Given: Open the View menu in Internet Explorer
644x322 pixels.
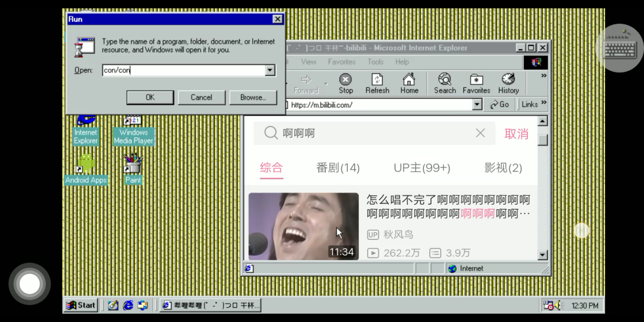Looking at the screenshot, I should (x=308, y=62).
